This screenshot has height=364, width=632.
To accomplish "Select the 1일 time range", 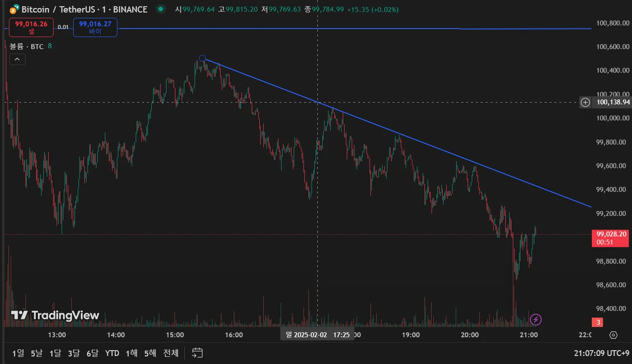I will coord(18,353).
